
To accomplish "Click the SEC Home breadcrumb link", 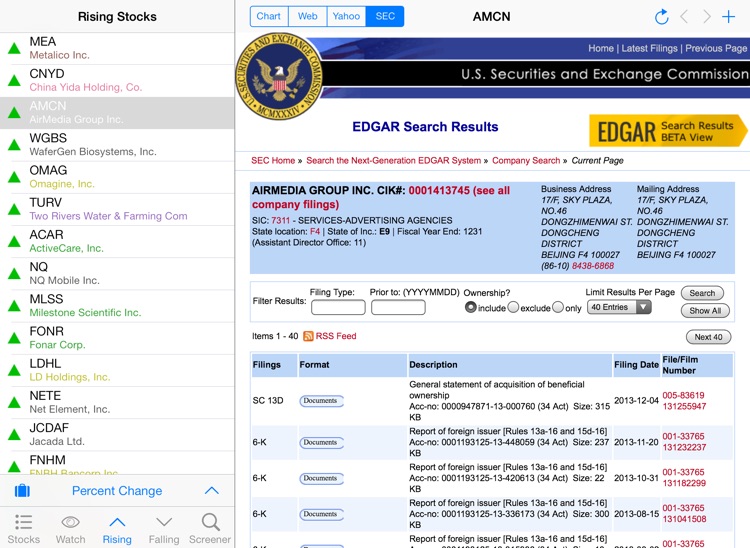I will tap(273, 161).
